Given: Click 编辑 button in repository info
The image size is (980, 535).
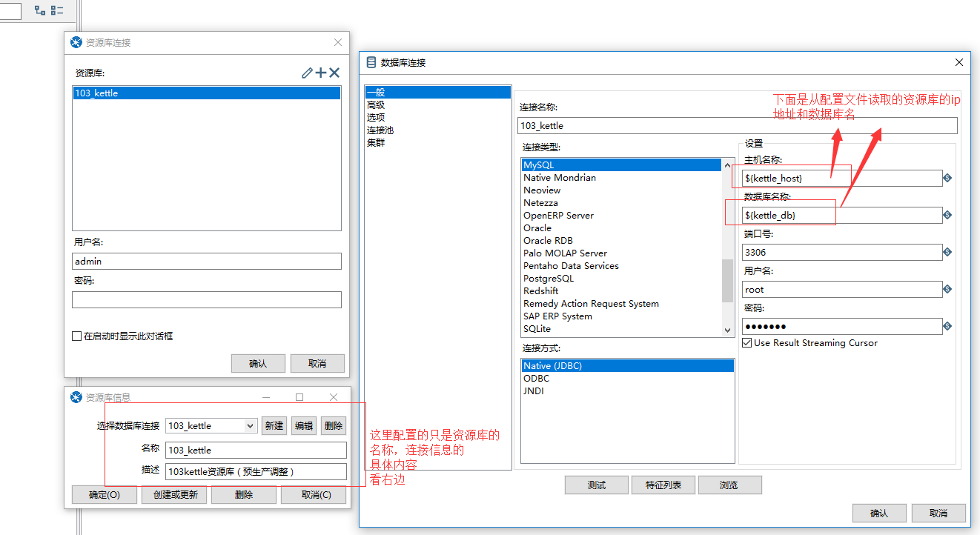Looking at the screenshot, I should 304,425.
